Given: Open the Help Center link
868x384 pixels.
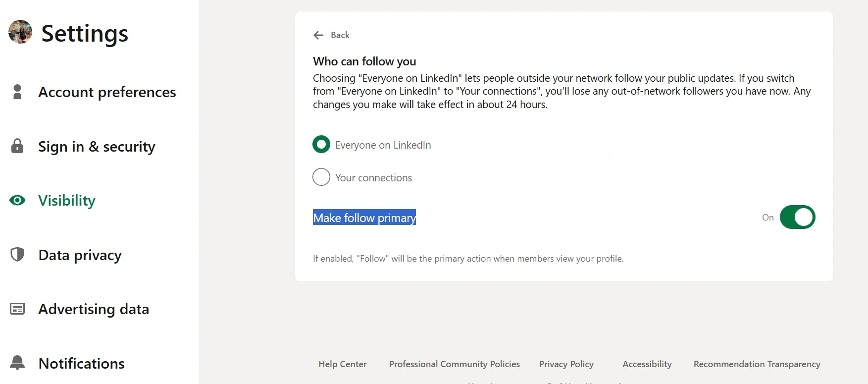Looking at the screenshot, I should 343,364.
